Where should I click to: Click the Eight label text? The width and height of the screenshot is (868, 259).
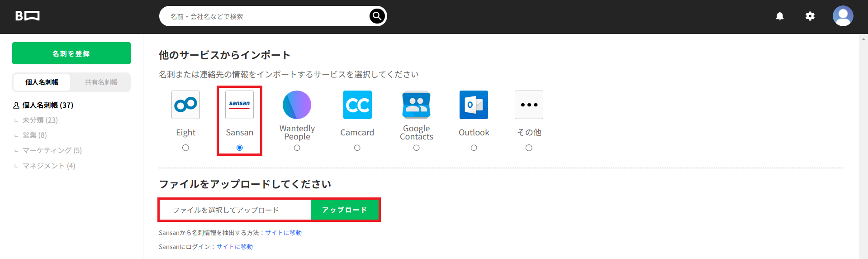185,133
